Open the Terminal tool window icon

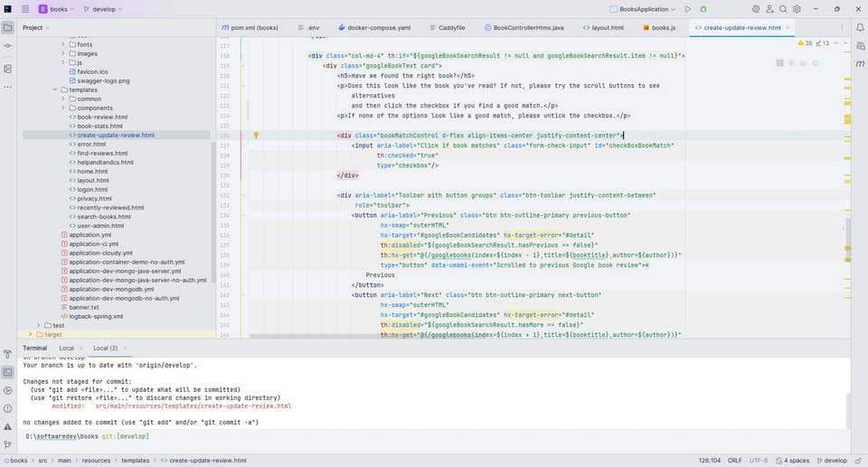click(8, 372)
